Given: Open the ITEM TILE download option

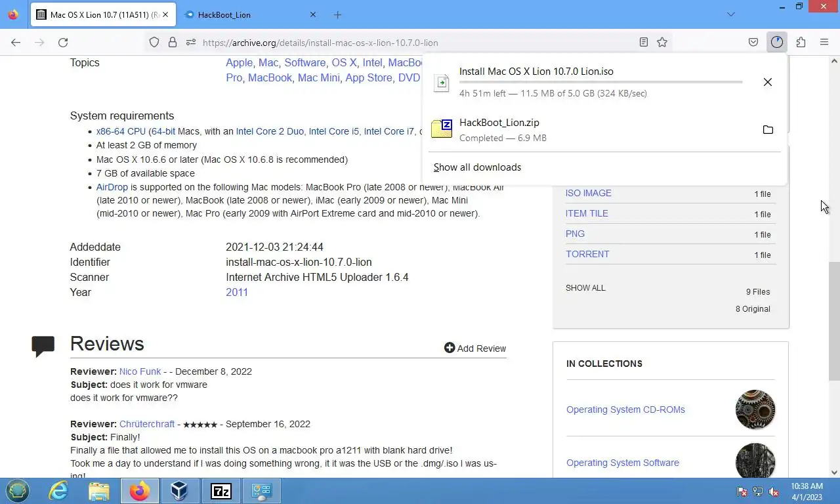Looking at the screenshot, I should click(587, 213).
